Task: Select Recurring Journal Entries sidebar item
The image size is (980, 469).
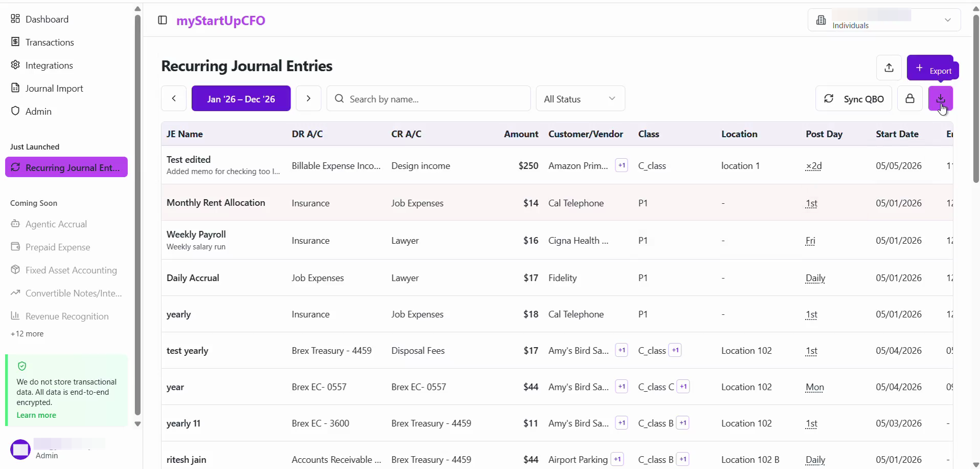Action: click(66, 167)
